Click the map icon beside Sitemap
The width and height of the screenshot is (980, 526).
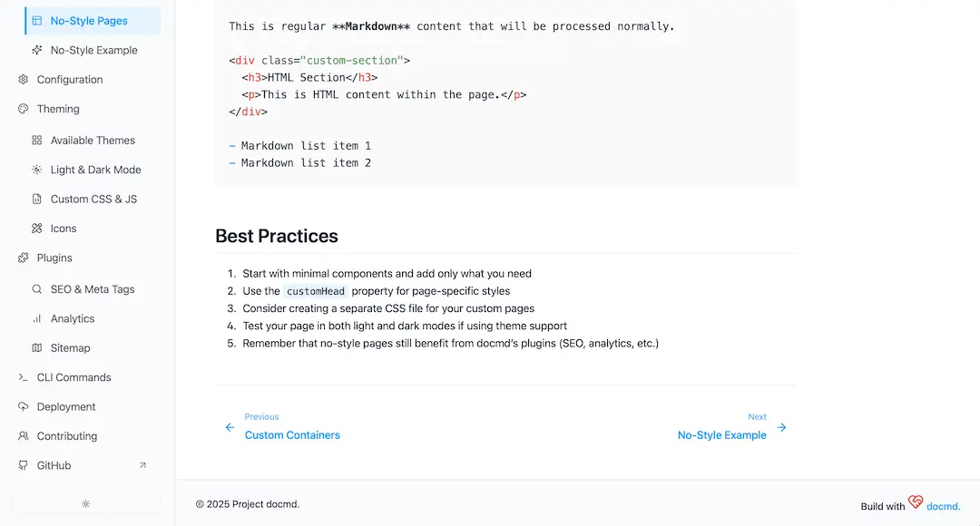tap(37, 347)
